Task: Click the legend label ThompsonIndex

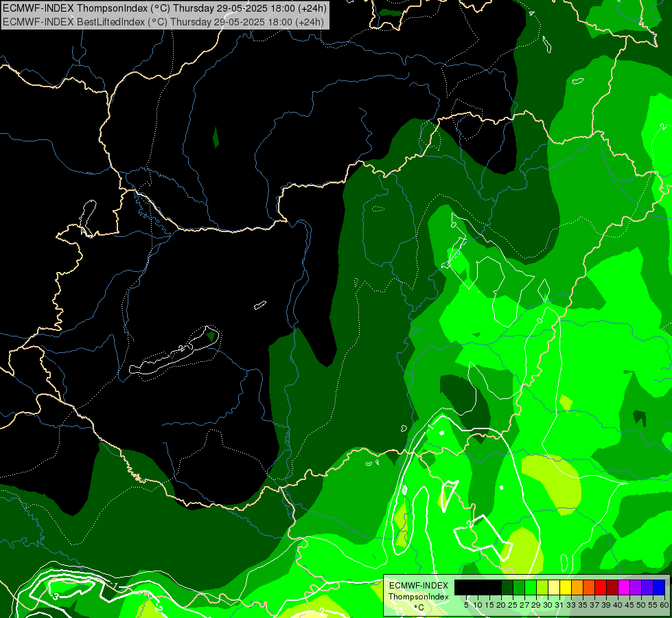Action: coord(419,597)
